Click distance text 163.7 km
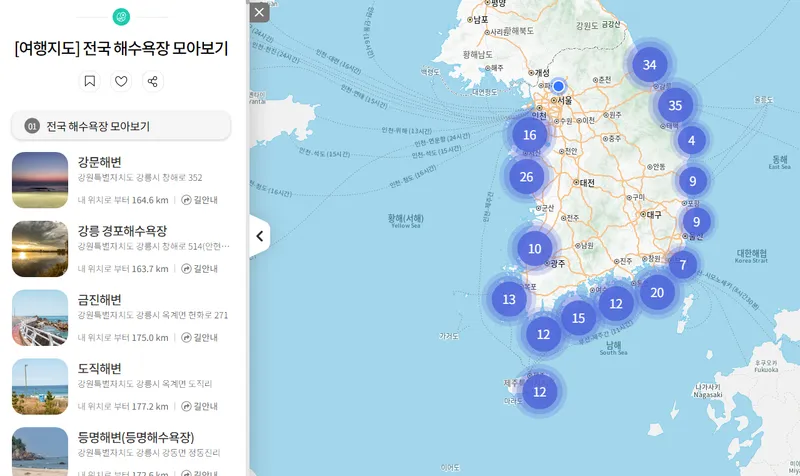800x476 pixels. coord(150,269)
